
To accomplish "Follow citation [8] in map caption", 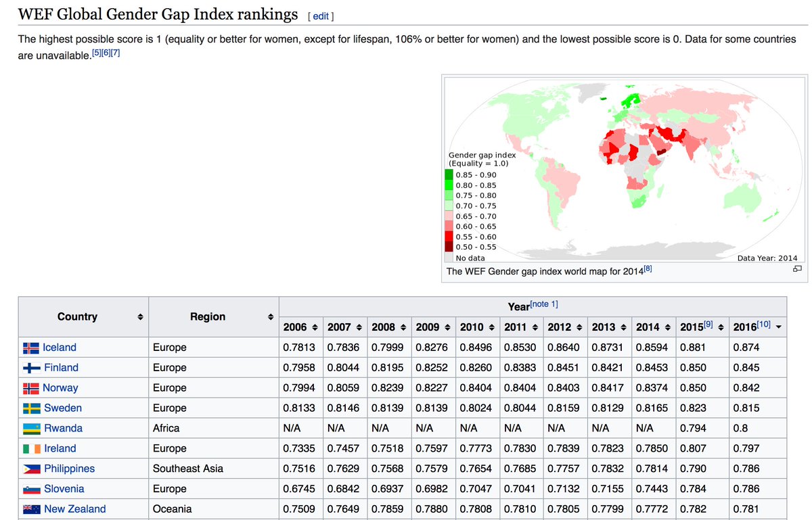I will (648, 268).
